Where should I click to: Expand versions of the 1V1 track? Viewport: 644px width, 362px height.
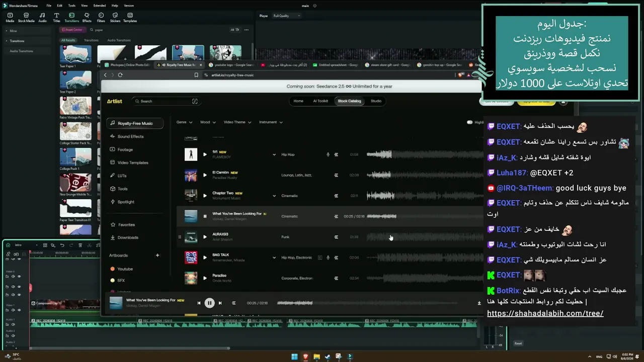(x=274, y=154)
